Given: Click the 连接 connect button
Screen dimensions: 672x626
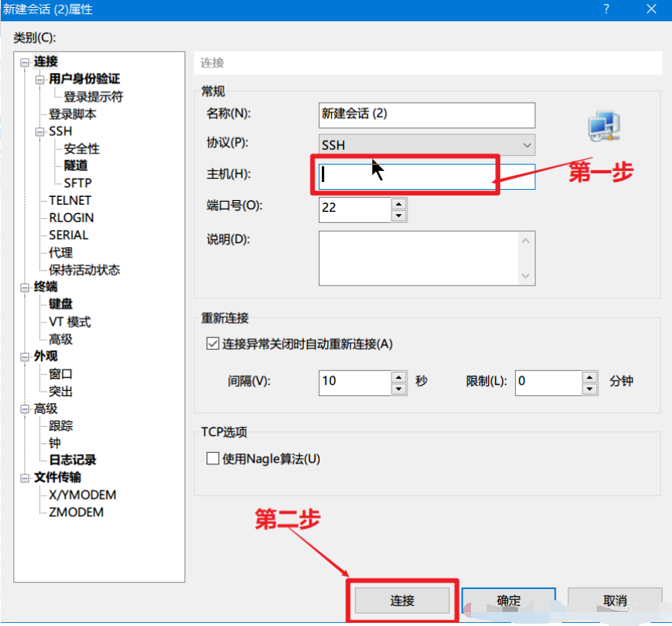Looking at the screenshot, I should pyautogui.click(x=402, y=600).
